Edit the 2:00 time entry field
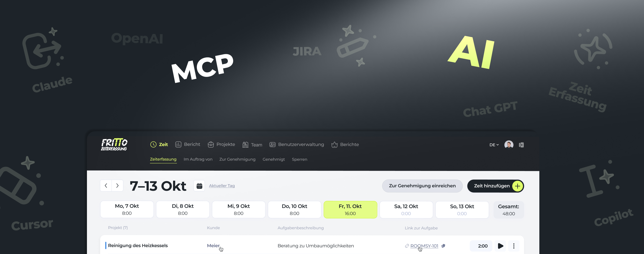This screenshot has width=644, height=254. (x=482, y=246)
